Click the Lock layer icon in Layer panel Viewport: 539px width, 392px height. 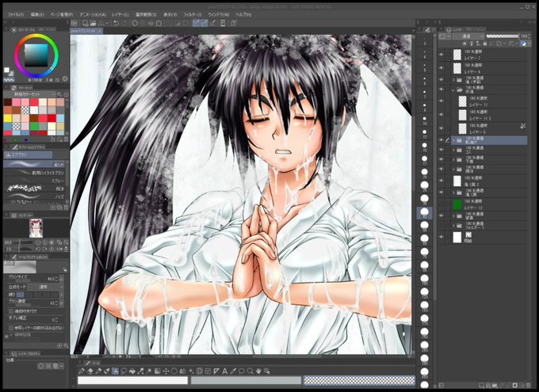pyautogui.click(x=485, y=44)
